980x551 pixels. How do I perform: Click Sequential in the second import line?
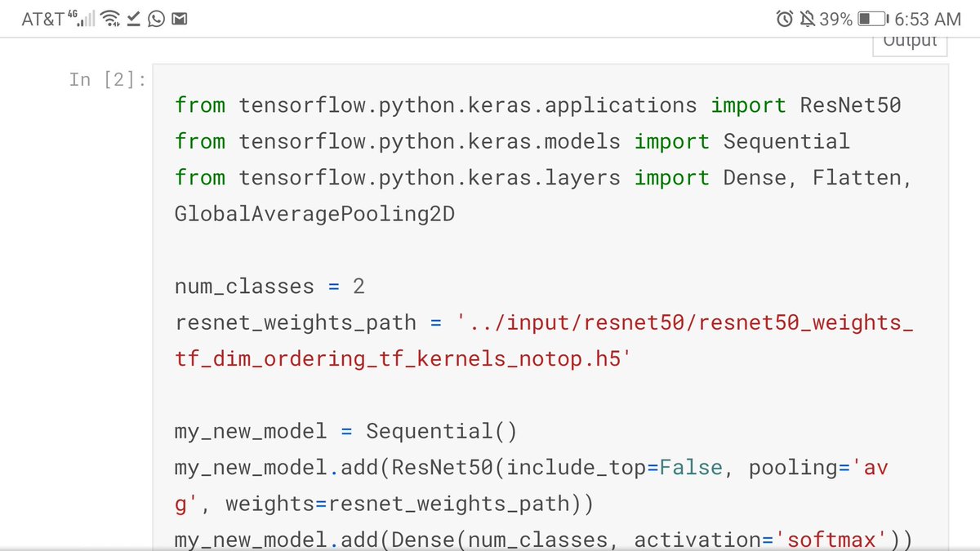pos(786,141)
